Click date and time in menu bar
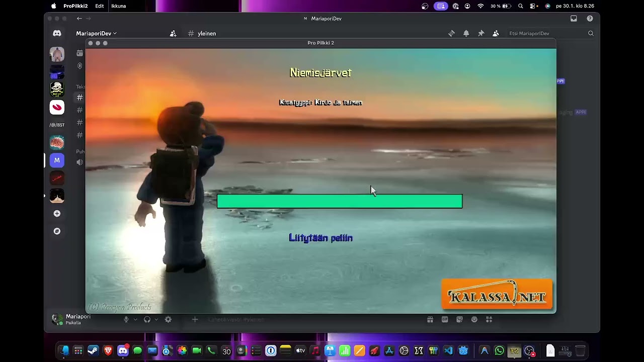Screen dimensions: 644x362 (575, 6)
